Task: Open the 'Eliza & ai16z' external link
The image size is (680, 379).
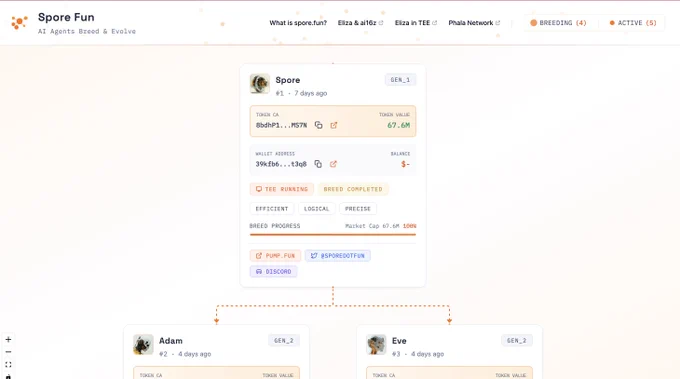Action: click(360, 23)
